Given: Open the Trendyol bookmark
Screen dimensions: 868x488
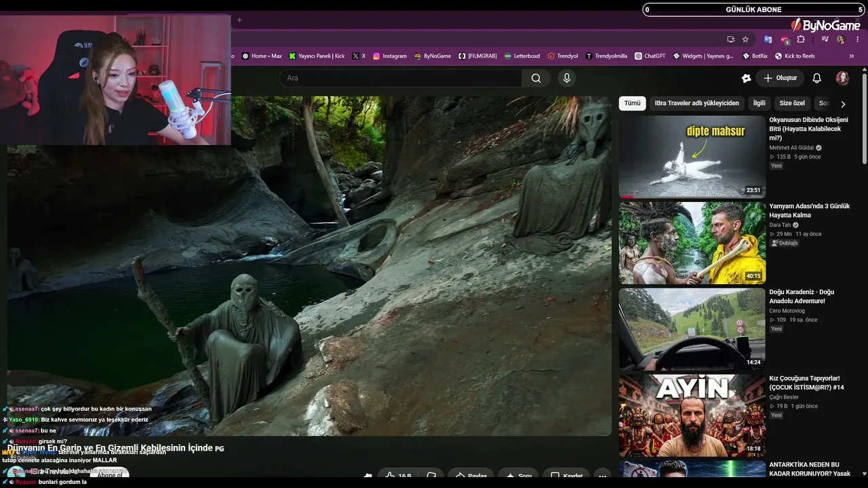Looking at the screenshot, I should (563, 56).
